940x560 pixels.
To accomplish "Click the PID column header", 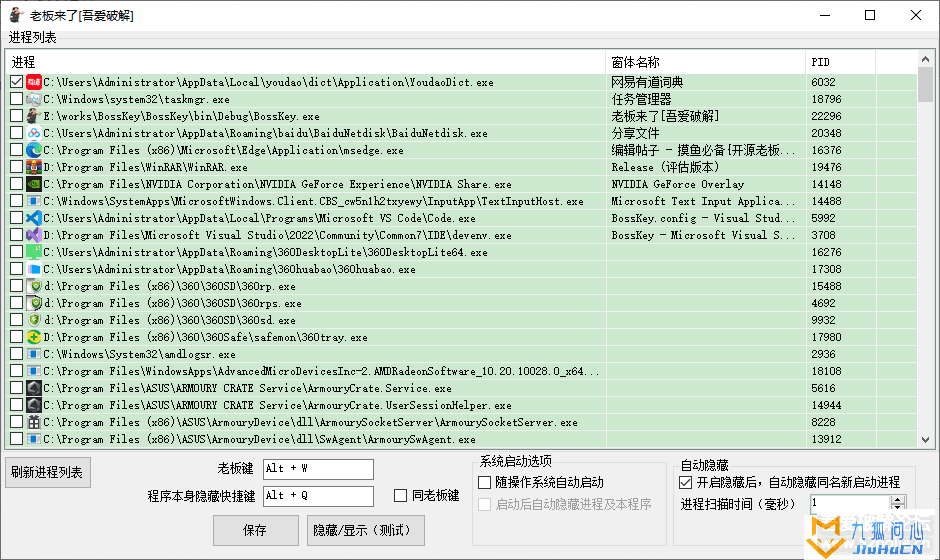I will (840, 62).
